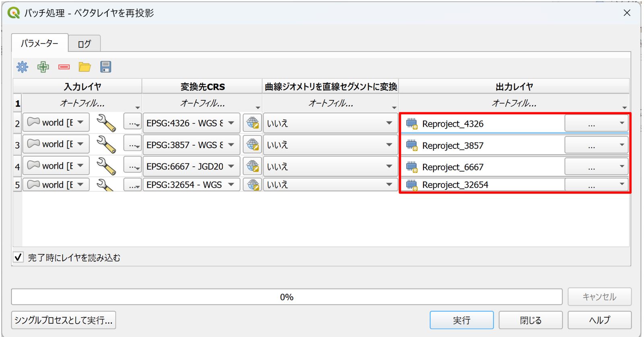The height and width of the screenshot is (337, 644).
Task: Close the batch processing dialog
Action: click(627, 13)
